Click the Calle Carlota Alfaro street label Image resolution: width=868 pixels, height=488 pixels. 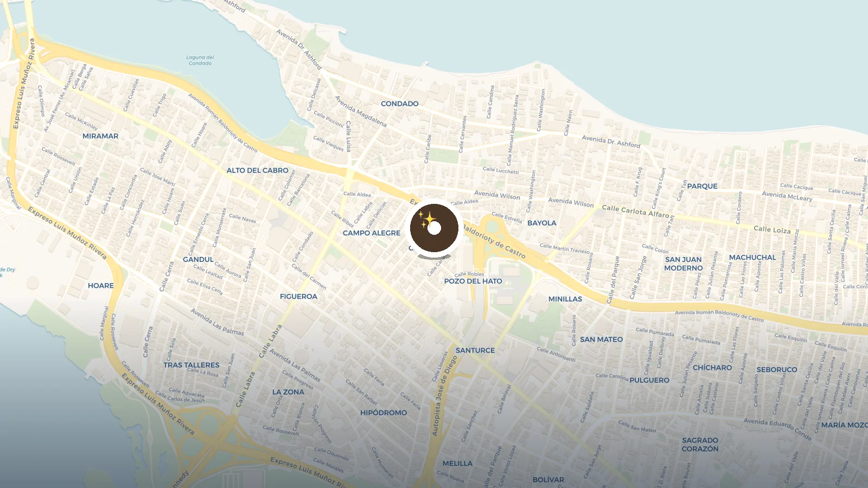coord(636,211)
